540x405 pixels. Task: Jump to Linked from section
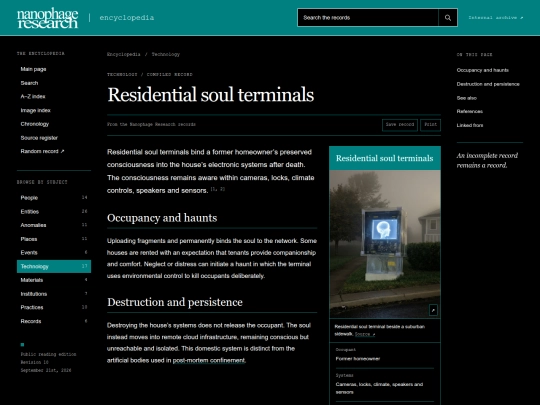click(x=470, y=125)
